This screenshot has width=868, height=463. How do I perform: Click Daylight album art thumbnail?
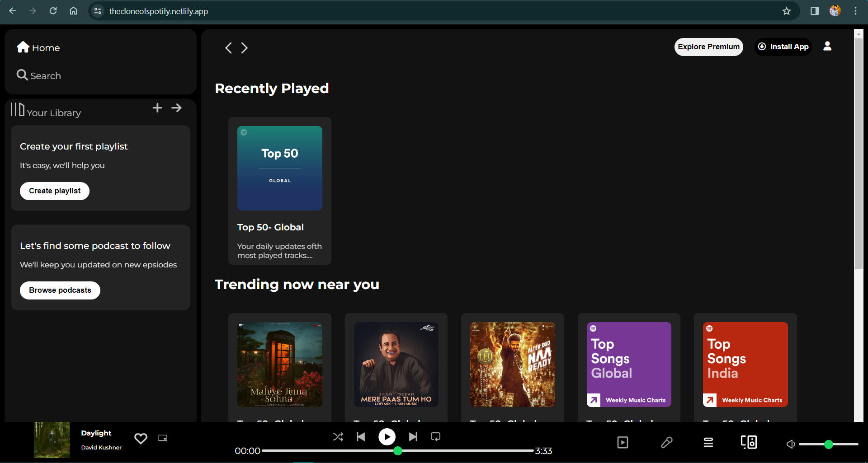point(52,440)
